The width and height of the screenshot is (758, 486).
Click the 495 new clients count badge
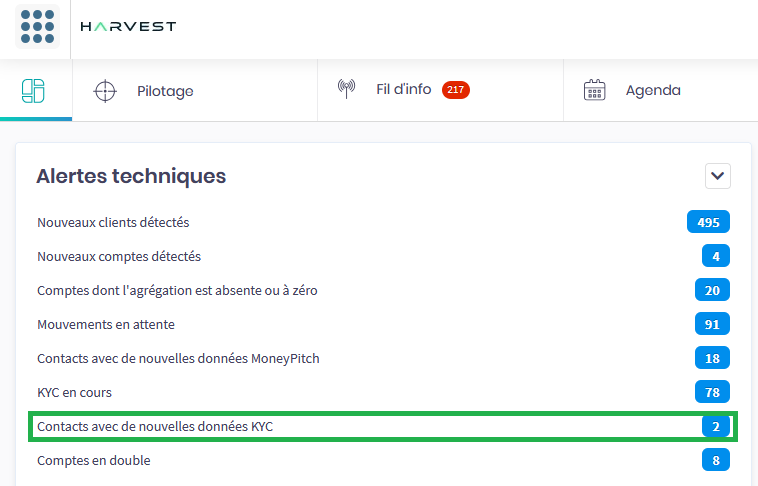(x=708, y=222)
